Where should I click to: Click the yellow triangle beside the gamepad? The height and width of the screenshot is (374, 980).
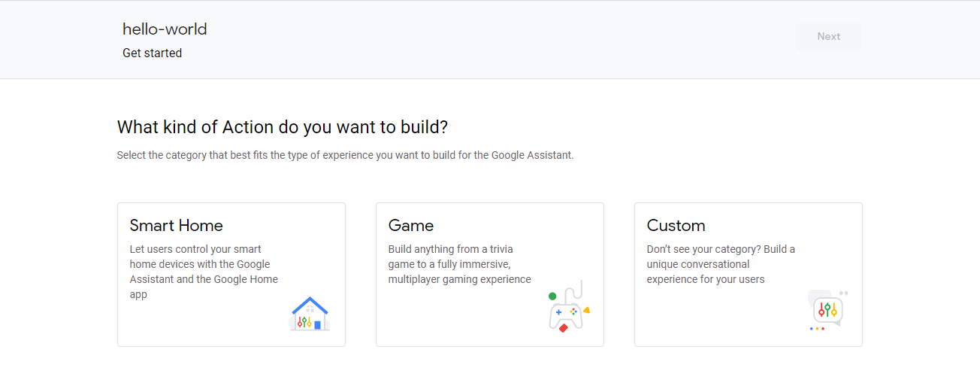coord(586,309)
